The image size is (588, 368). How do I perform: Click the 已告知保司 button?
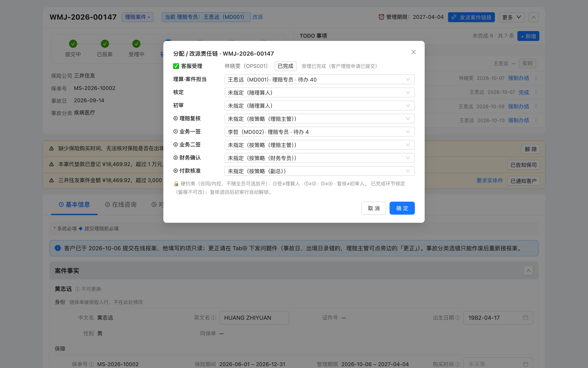click(x=523, y=165)
